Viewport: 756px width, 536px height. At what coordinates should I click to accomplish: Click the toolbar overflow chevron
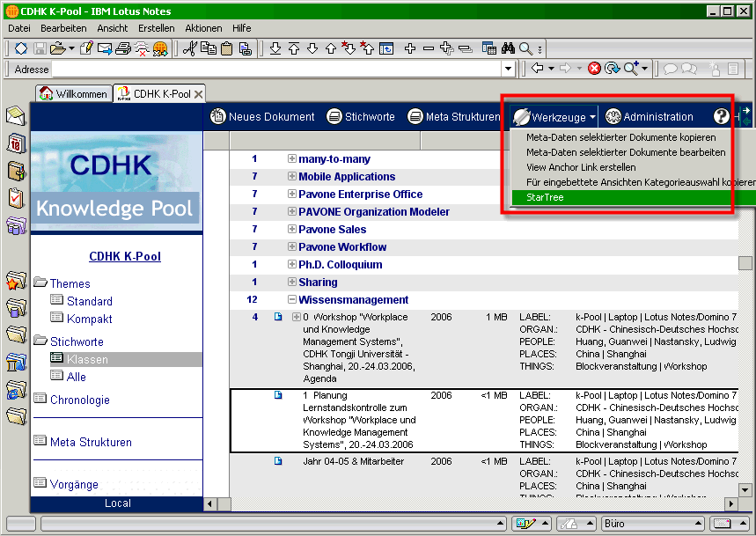point(540,49)
